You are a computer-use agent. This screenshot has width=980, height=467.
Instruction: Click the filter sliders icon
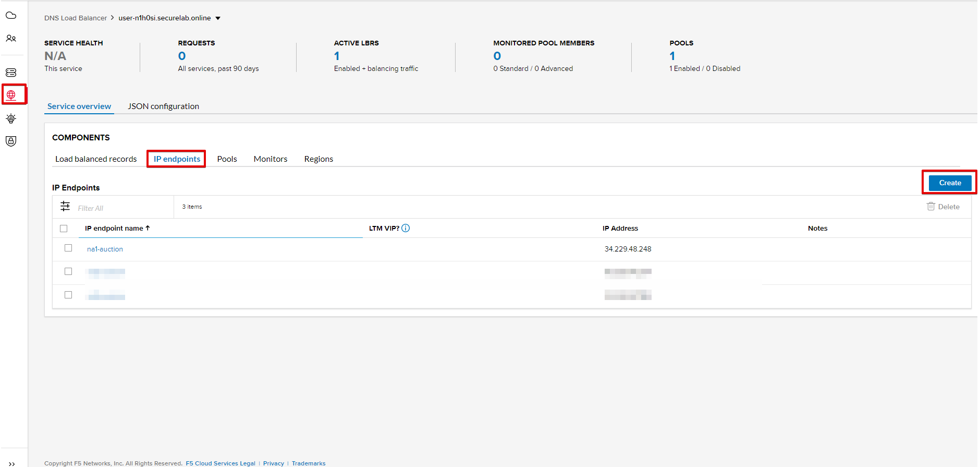[65, 207]
